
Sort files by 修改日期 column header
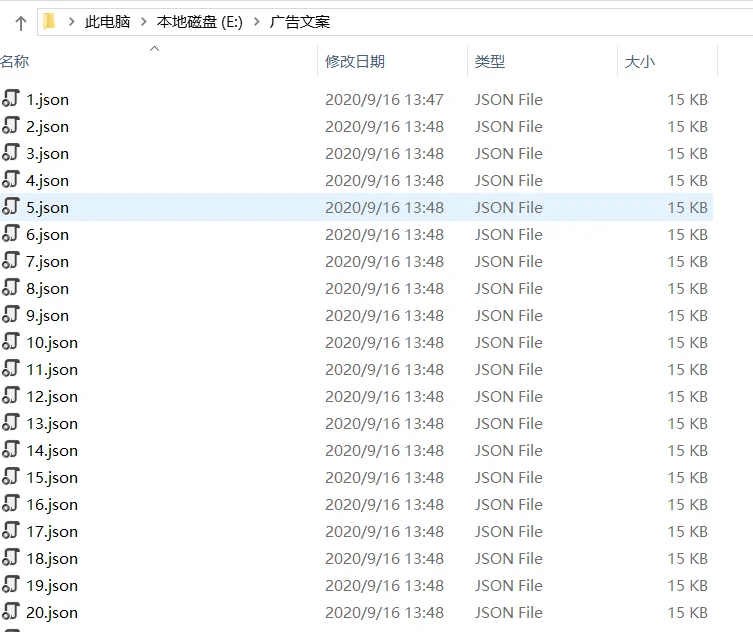point(355,61)
